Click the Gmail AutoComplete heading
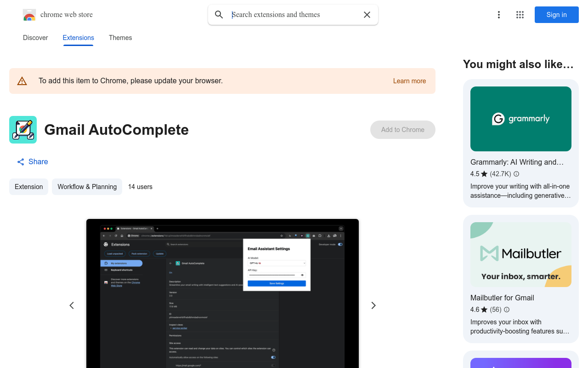The image size is (588, 368). (116, 130)
